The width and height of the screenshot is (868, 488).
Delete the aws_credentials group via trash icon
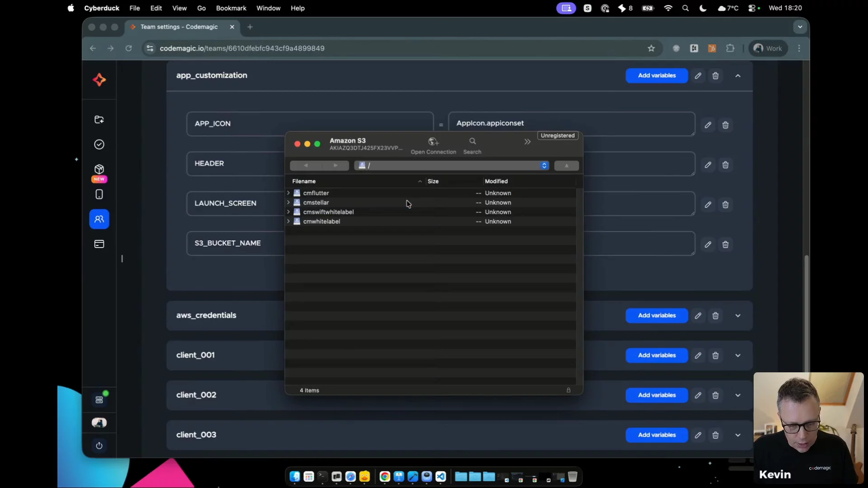point(715,316)
